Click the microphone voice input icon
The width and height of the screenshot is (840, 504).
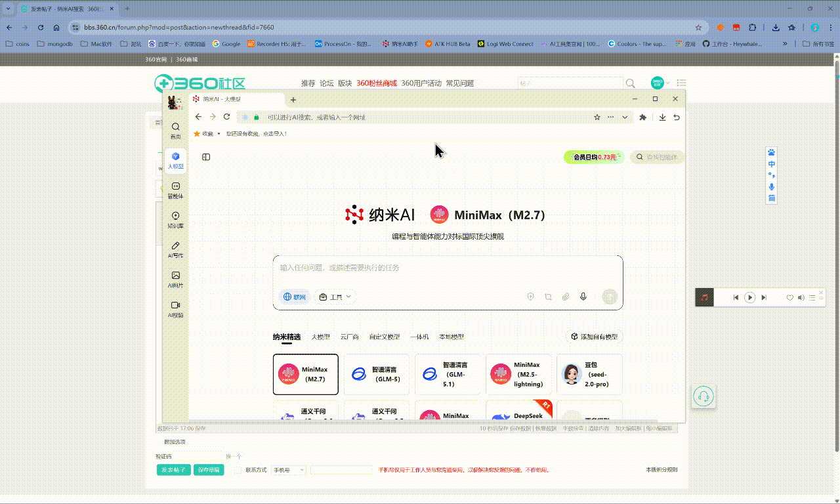pos(583,297)
